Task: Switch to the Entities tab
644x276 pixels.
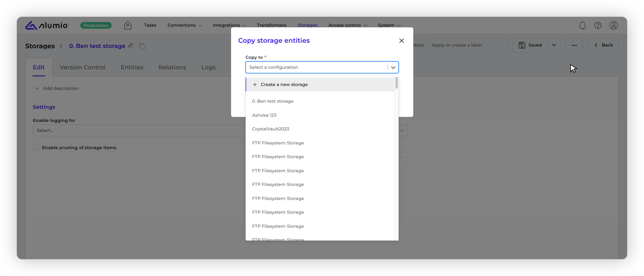Action: pyautogui.click(x=132, y=67)
